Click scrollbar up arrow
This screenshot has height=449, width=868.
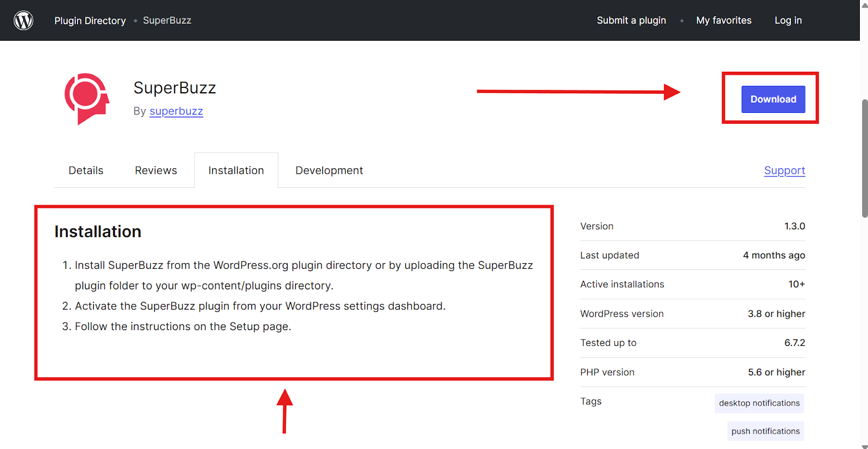(865, 5)
